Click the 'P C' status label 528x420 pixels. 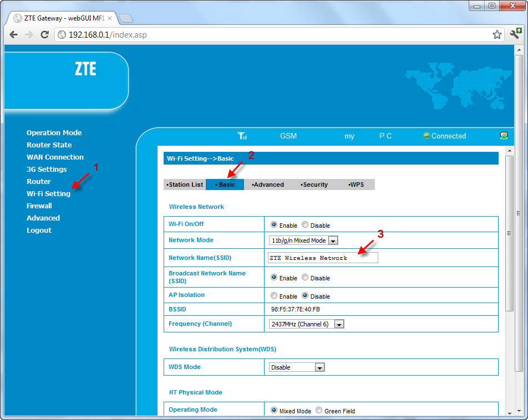[x=385, y=136]
